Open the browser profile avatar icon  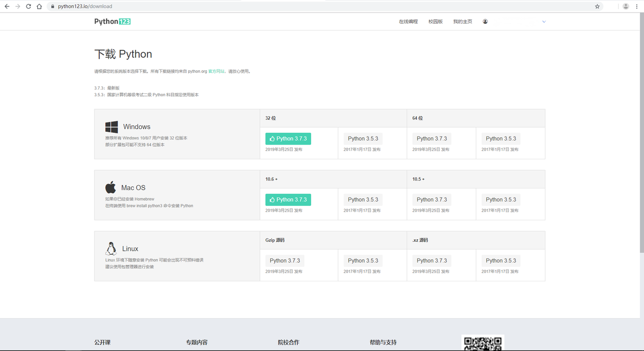tap(626, 6)
